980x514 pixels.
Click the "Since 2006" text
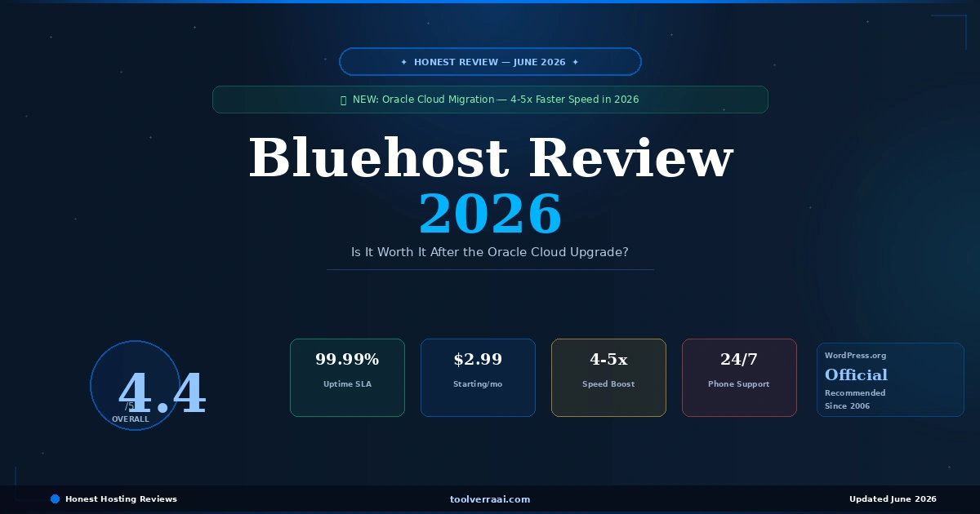[847, 405]
